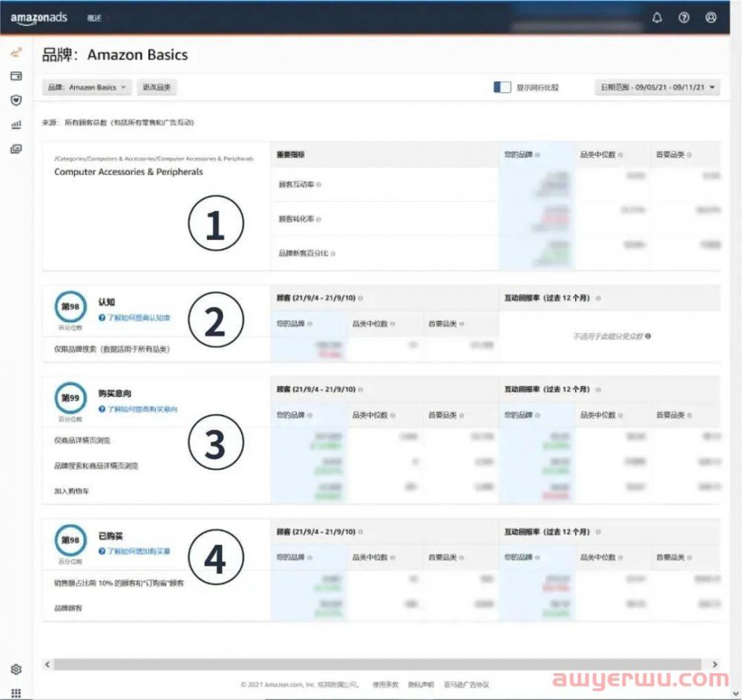Viewport: 742px width, 700px height.
Task: Open the 亚马逊广告协议 footer link
Action: click(466, 684)
